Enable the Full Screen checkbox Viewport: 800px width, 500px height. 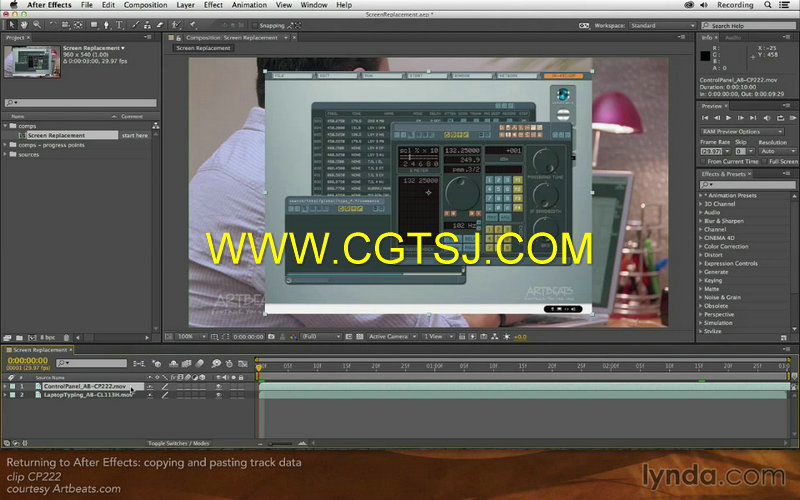click(765, 162)
